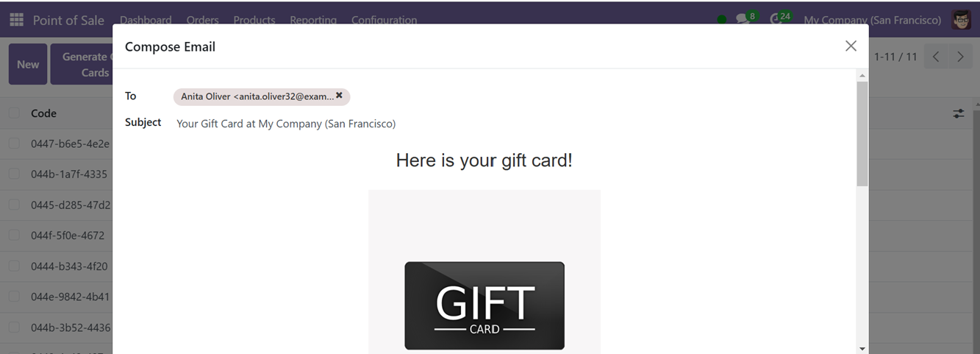Image resolution: width=980 pixels, height=354 pixels.
Task: Open the My Company (San Francisco) switcher
Action: click(x=872, y=20)
